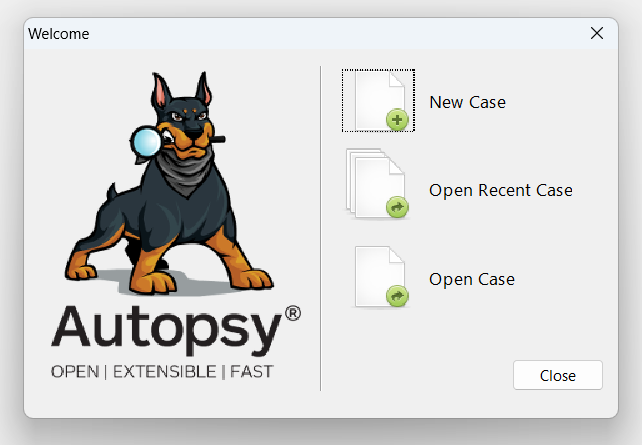Select the Open Case text label
642x445 pixels.
pos(471,279)
